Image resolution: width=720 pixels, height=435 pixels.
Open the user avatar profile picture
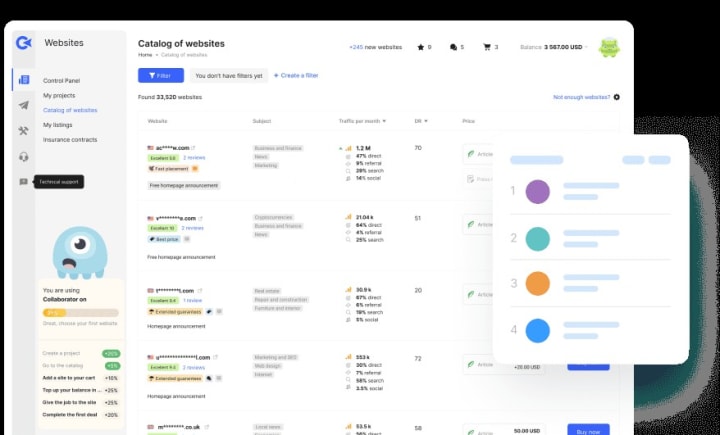(609, 47)
